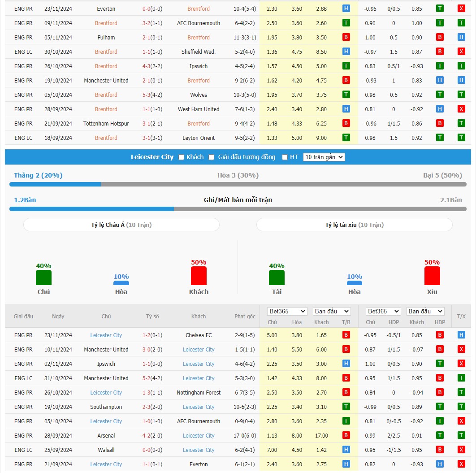Click red X badge in Leicester City–AFC Bournemouth row
Viewport: 476px width, 473px height.
click(461, 421)
